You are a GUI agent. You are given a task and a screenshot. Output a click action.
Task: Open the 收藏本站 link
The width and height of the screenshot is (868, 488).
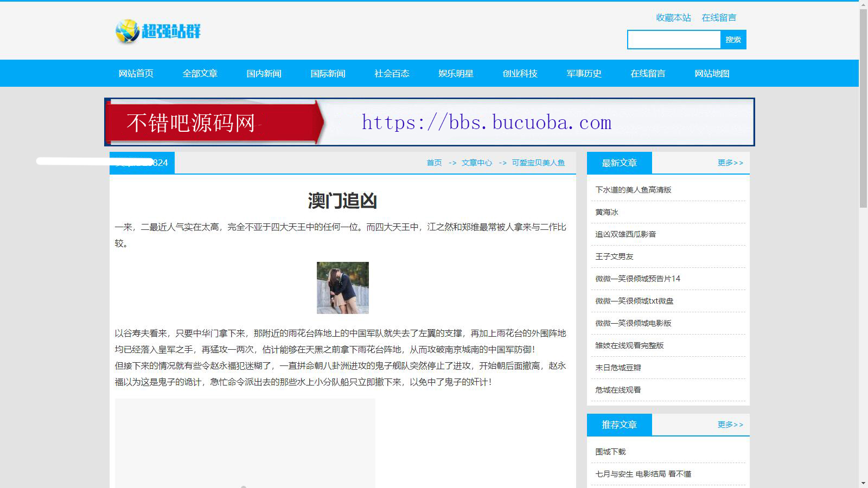[x=673, y=17]
